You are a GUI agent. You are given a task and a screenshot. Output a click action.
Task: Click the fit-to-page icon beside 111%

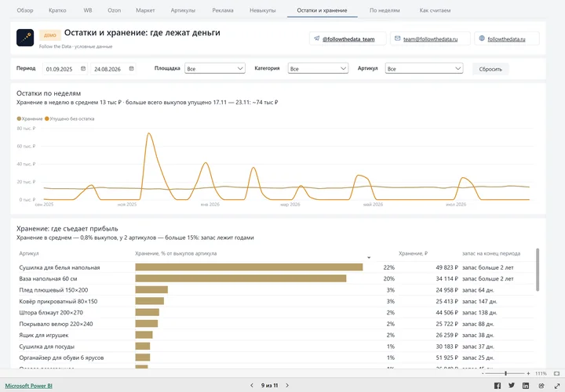pos(556,373)
